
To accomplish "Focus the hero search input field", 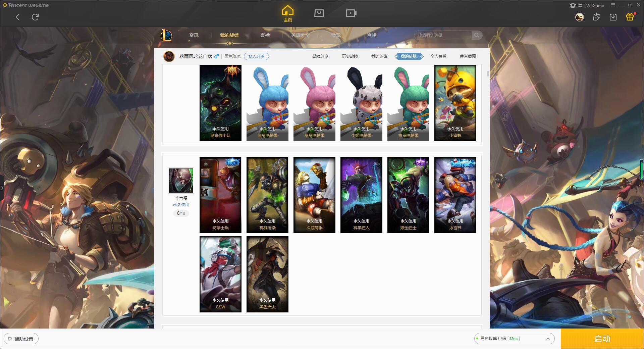I will click(x=443, y=35).
